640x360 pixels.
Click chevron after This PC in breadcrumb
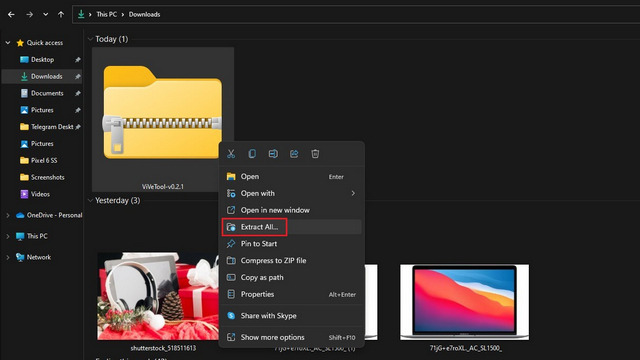point(122,14)
